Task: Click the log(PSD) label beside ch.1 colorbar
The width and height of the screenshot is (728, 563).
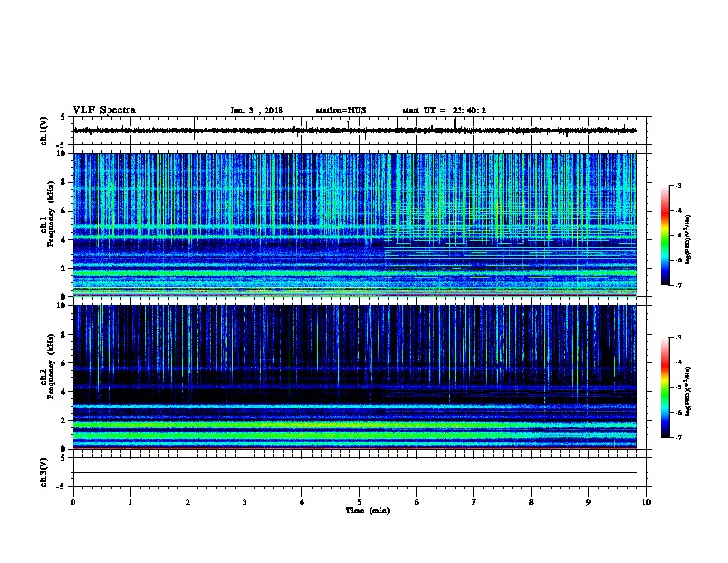Action: coord(688,239)
